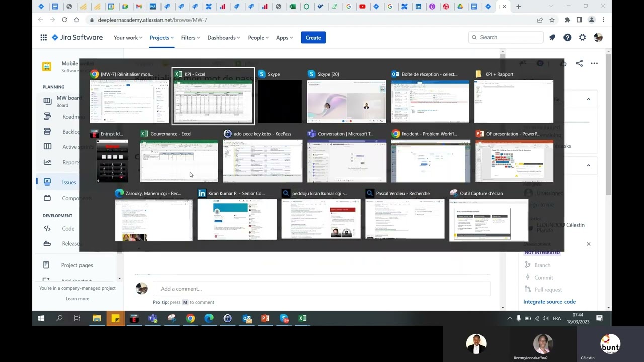The width and height of the screenshot is (644, 362).
Task: Click the share icon on the issue
Action: pyautogui.click(x=579, y=63)
